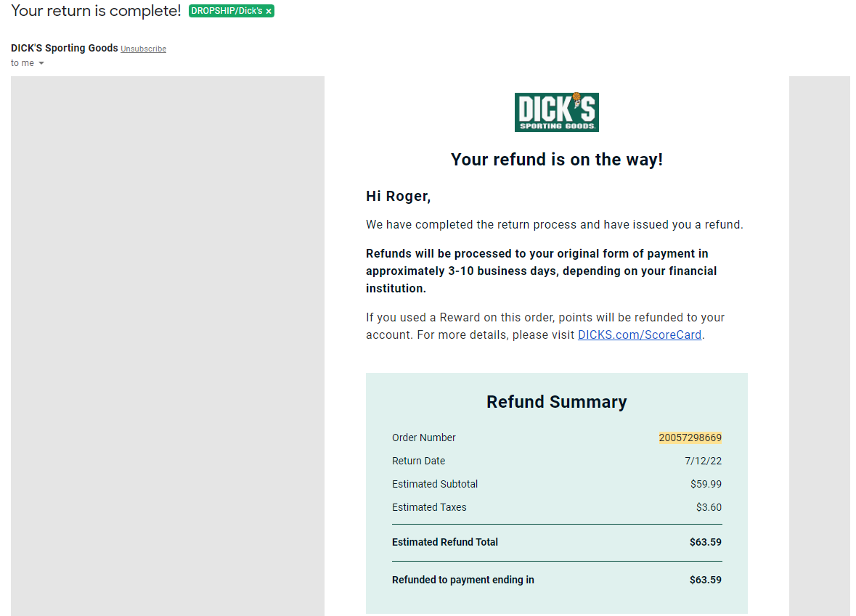
Task: Click the Estimated Refund Total label
Action: pyautogui.click(x=445, y=542)
